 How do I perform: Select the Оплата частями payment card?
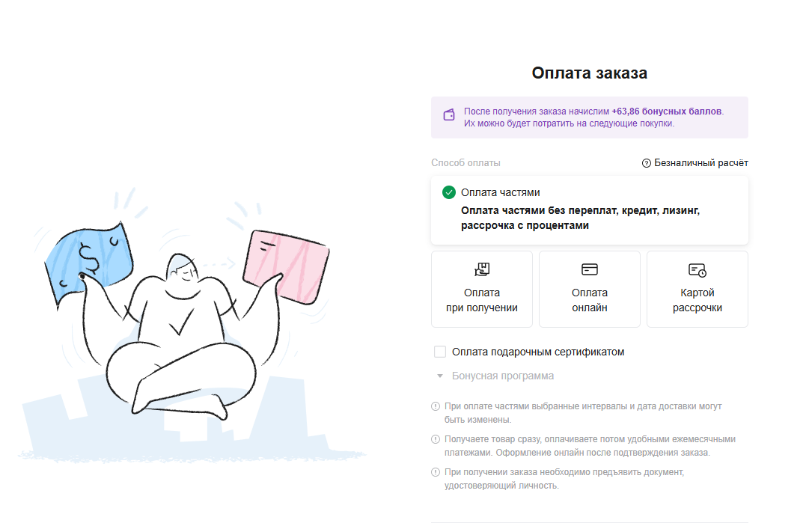pyautogui.click(x=589, y=210)
